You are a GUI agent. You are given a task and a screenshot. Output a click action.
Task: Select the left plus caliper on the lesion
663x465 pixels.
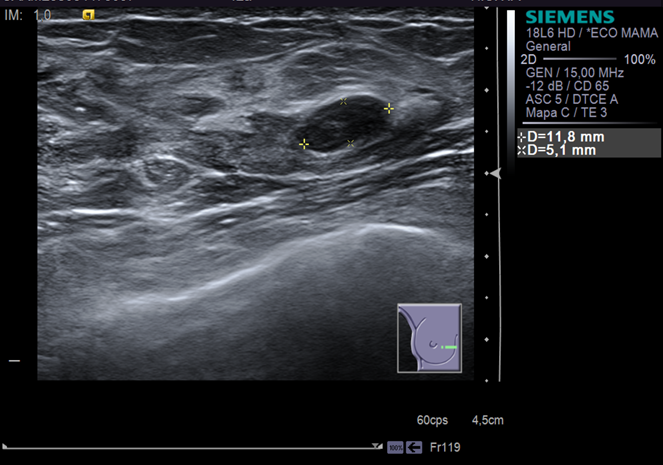point(304,144)
